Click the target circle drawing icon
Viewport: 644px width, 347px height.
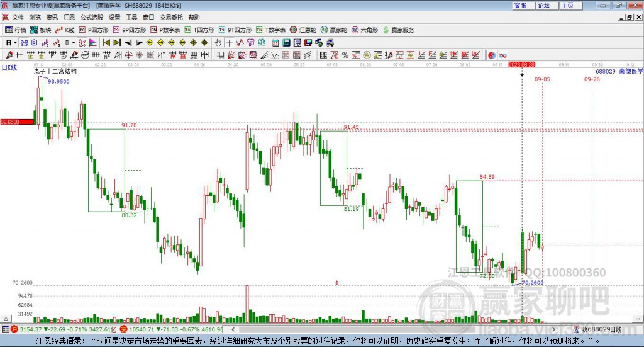128,55
